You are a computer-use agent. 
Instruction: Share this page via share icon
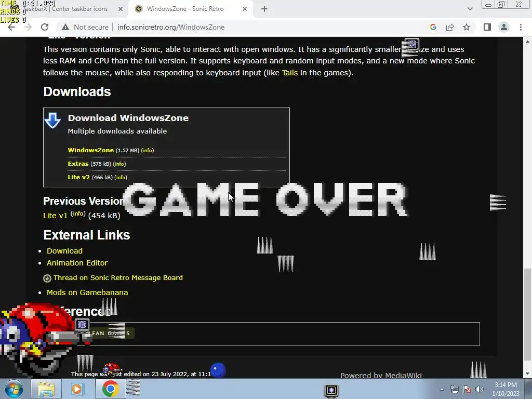pyautogui.click(x=450, y=27)
